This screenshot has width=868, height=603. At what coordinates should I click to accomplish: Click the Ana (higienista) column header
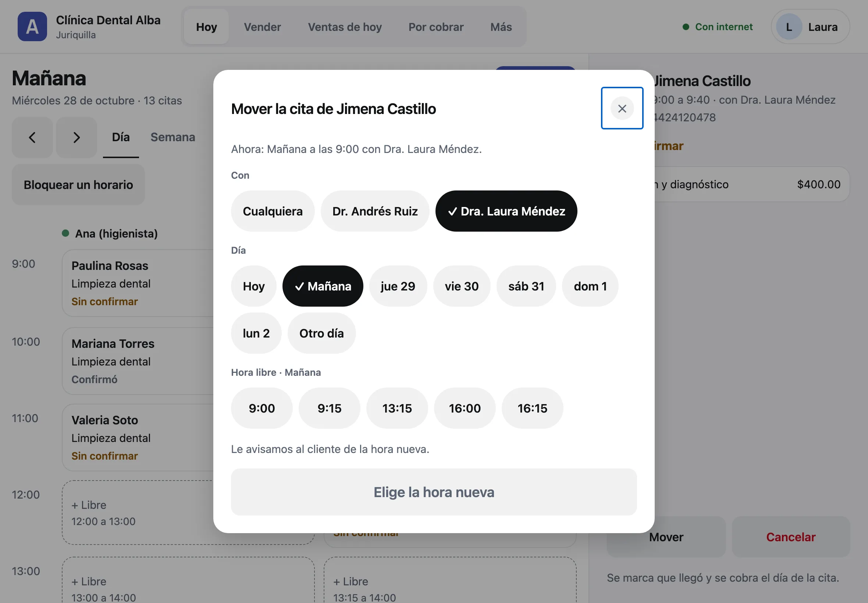(110, 233)
